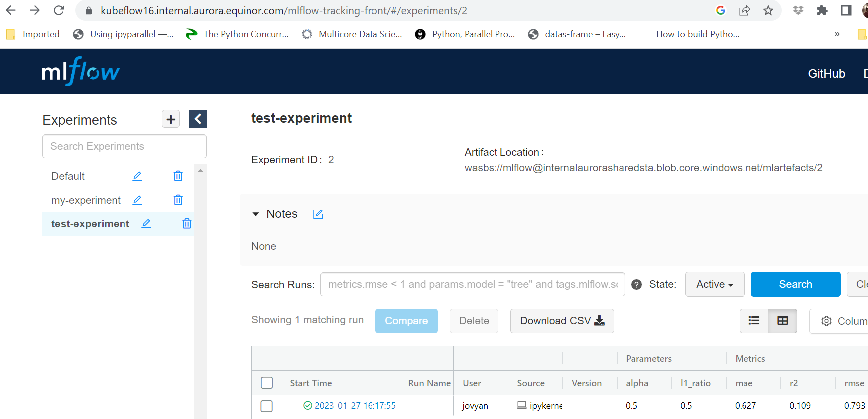The height and width of the screenshot is (419, 868).
Task: Click into the Search Experiments field
Action: (124, 146)
